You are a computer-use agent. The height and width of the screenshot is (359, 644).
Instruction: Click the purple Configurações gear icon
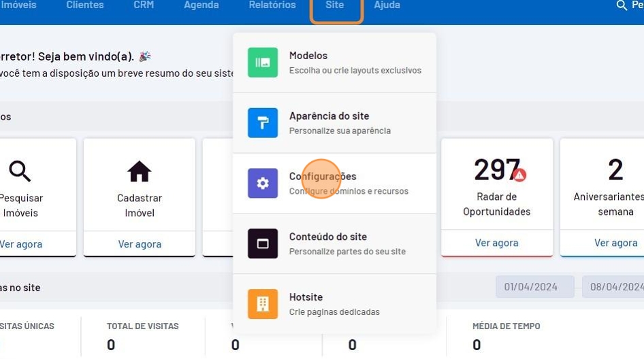pyautogui.click(x=263, y=184)
